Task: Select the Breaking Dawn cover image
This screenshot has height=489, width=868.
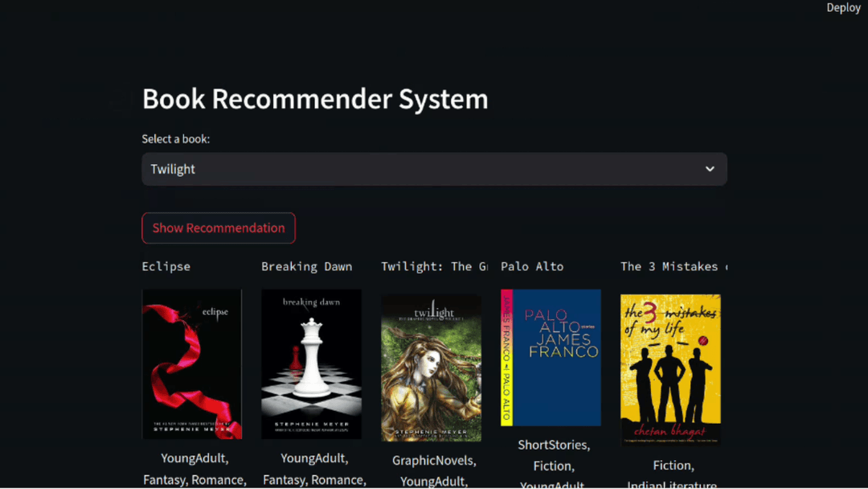Action: tap(311, 364)
